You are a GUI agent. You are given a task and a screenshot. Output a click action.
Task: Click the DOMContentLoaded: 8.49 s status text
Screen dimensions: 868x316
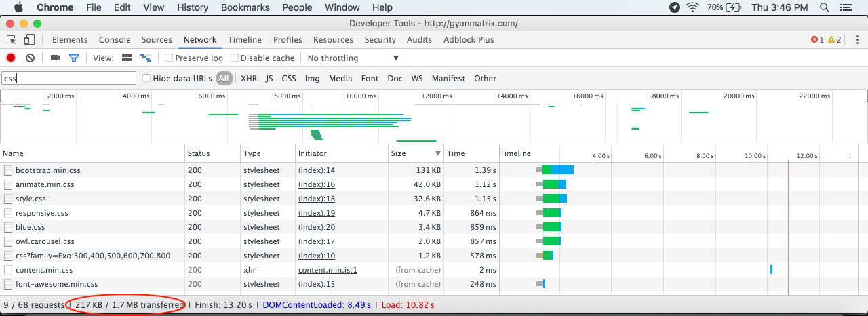click(317, 305)
